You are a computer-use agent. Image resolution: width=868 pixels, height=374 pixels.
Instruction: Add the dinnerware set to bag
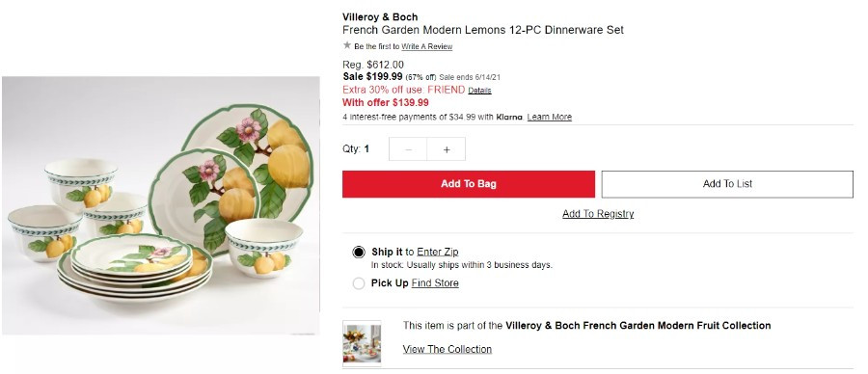coord(469,184)
